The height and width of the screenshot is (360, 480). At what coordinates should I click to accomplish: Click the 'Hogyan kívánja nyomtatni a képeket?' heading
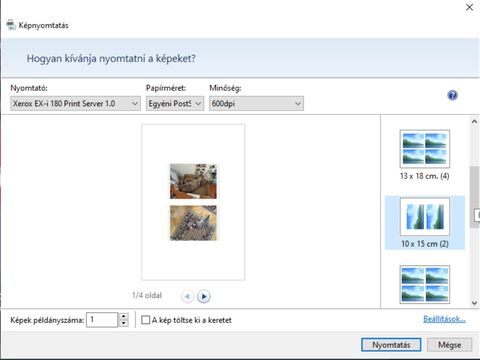(111, 59)
